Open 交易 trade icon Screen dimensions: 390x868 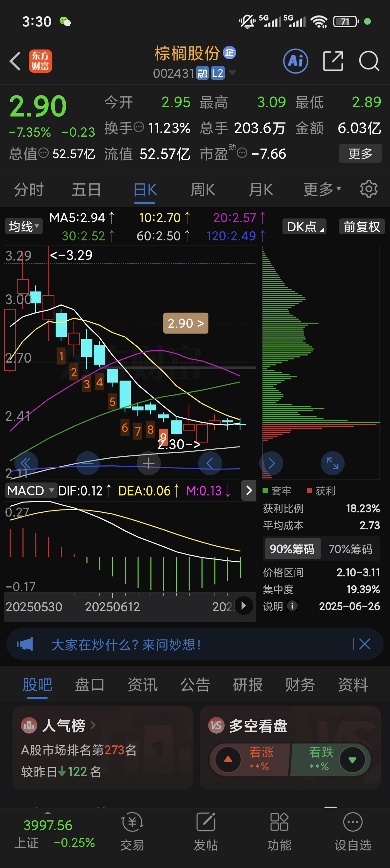(x=132, y=831)
